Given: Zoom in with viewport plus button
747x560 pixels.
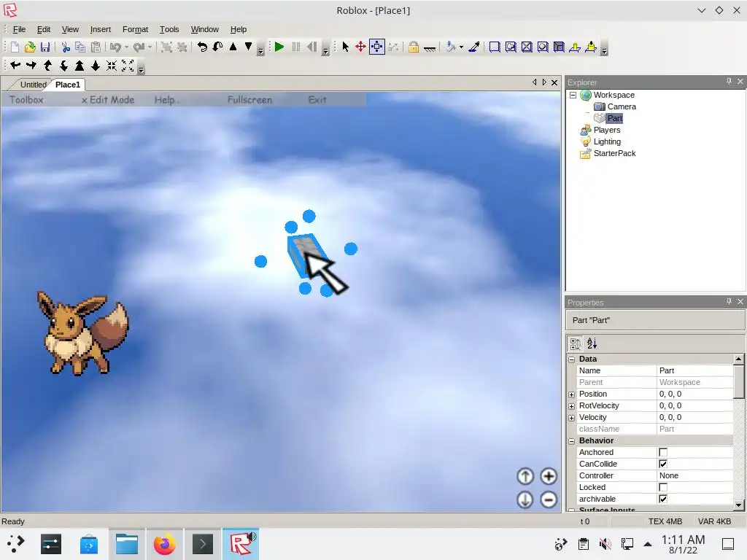Looking at the screenshot, I should 549,476.
